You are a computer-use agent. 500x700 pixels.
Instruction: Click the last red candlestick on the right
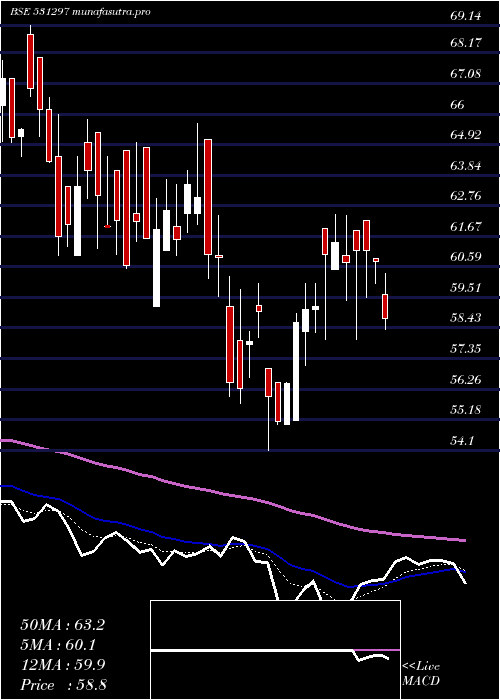click(x=385, y=306)
